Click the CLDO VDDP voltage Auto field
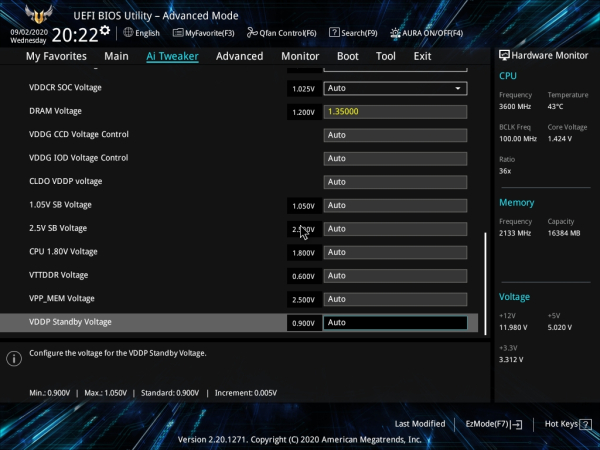 click(395, 182)
